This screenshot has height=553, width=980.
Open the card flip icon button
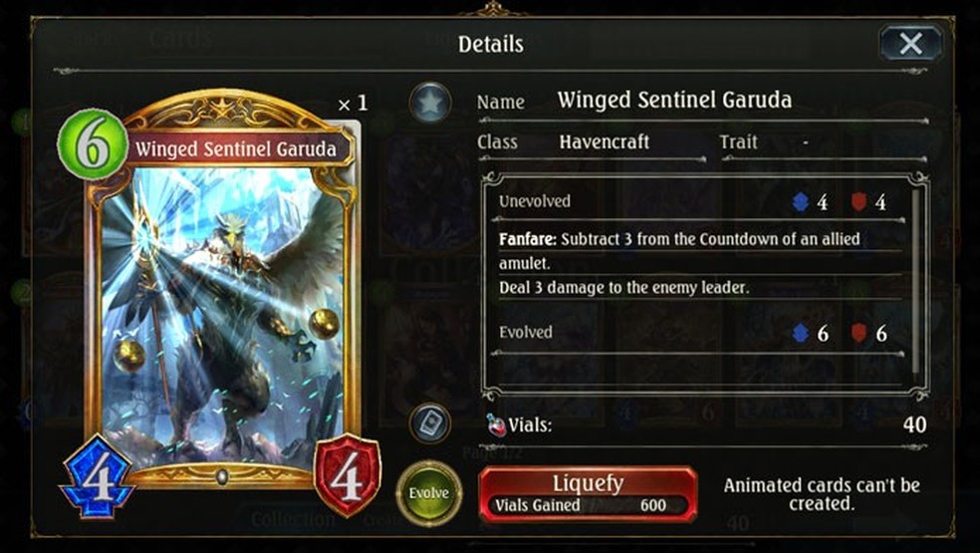coord(430,423)
